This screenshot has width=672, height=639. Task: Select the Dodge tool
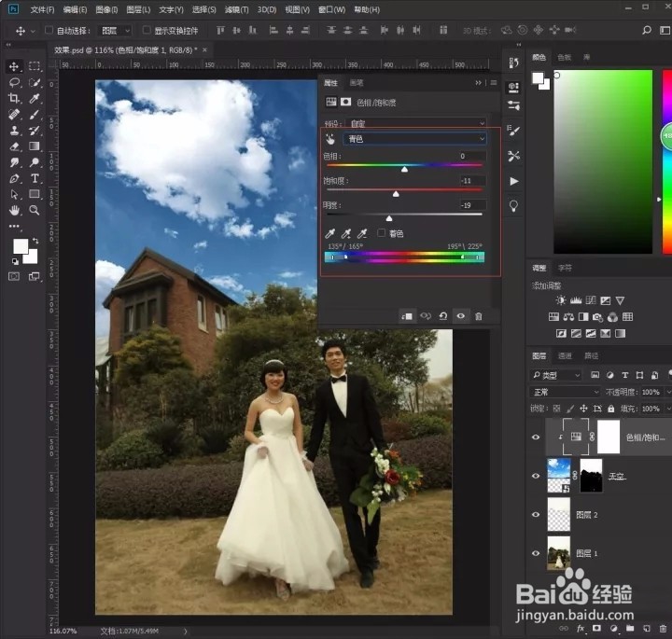click(x=35, y=162)
